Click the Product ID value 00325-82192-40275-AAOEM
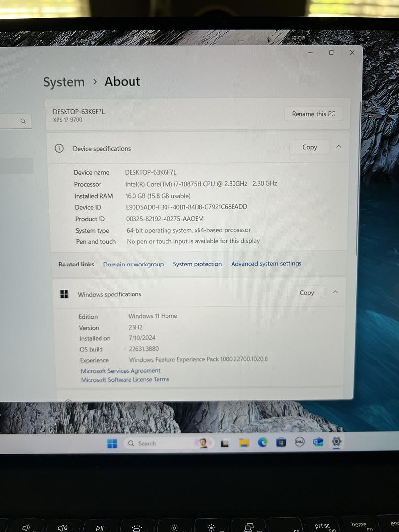The image size is (399, 532). point(165,219)
